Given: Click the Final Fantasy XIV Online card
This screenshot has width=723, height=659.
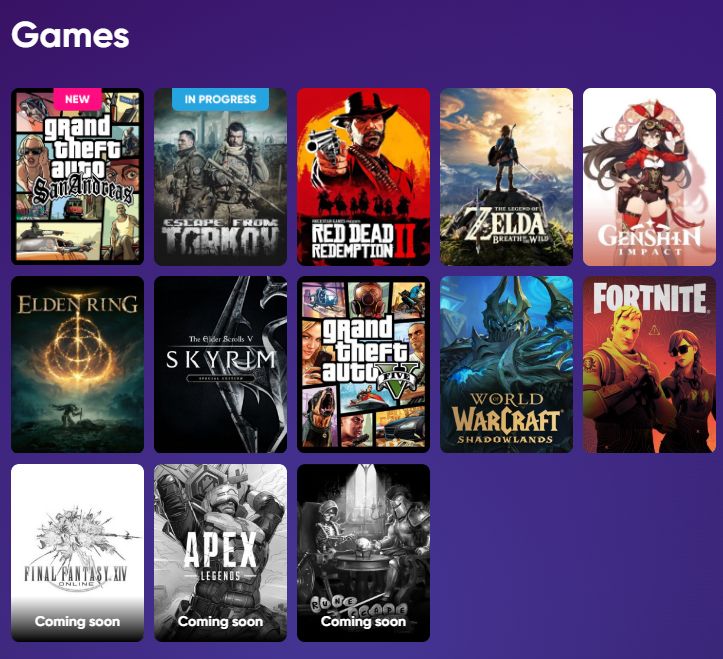Looking at the screenshot, I should pyautogui.click(x=77, y=552).
